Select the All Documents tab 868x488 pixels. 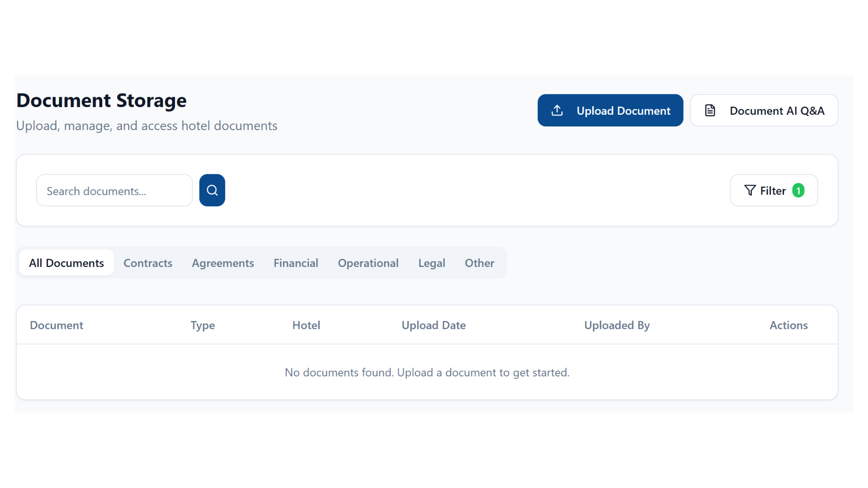pyautogui.click(x=66, y=263)
